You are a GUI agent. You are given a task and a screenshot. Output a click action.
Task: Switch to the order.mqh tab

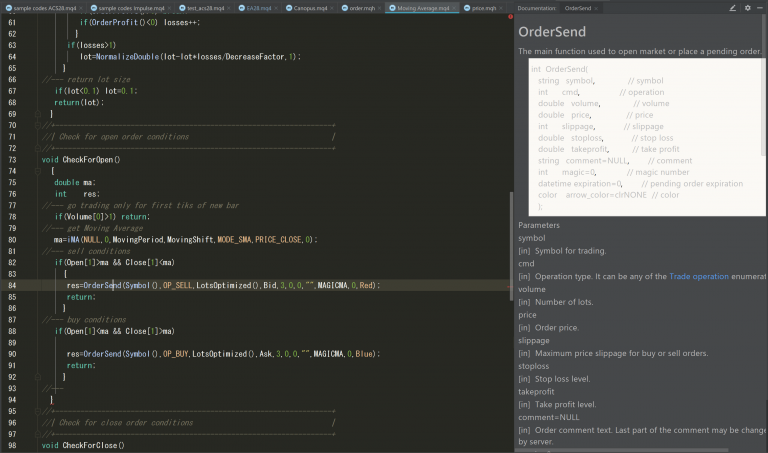360,8
